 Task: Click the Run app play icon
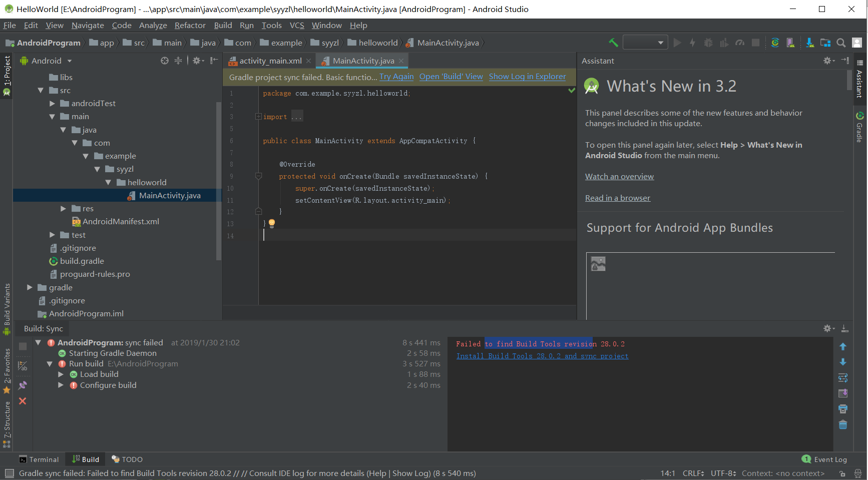point(677,43)
